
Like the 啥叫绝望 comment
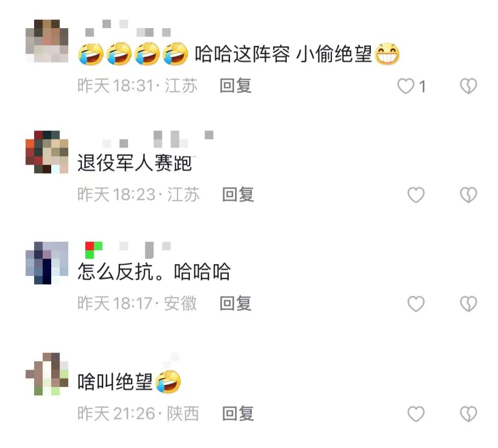416,414
